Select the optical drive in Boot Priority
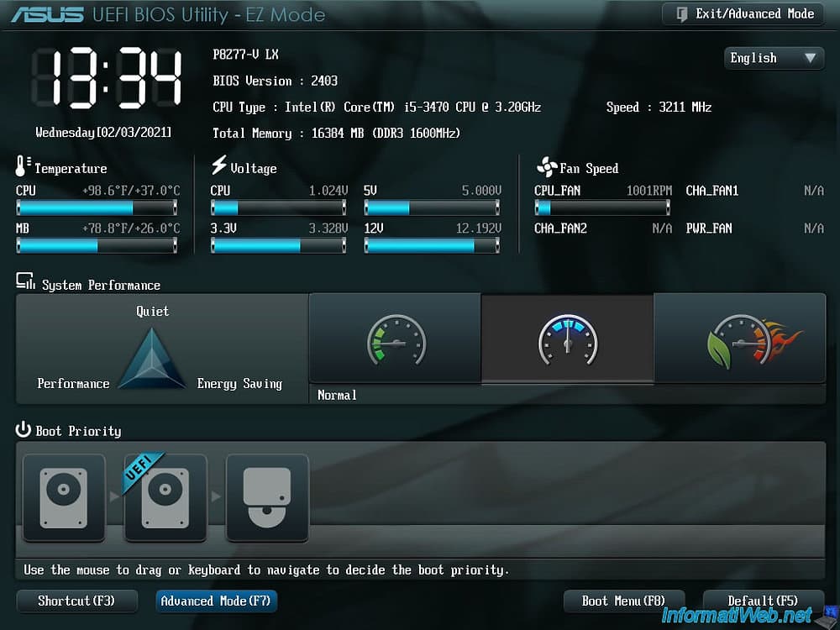 point(267,498)
